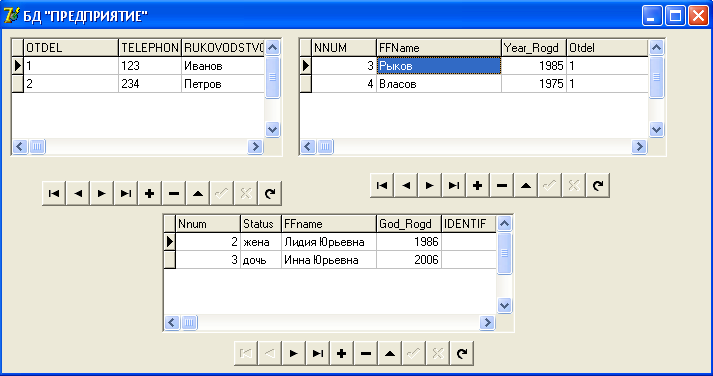Click right arrow of departments grid horizontal scrollbar

pyautogui.click(x=255, y=146)
